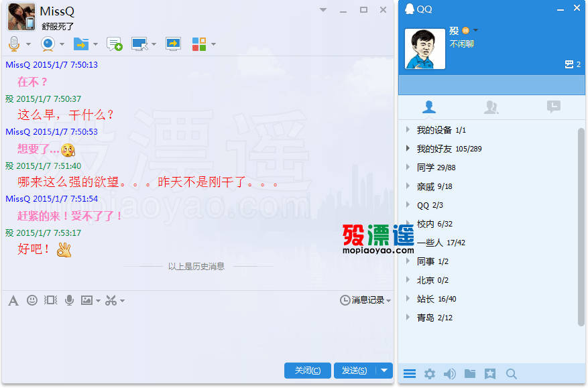Switch to the Groups tab

(x=491, y=107)
